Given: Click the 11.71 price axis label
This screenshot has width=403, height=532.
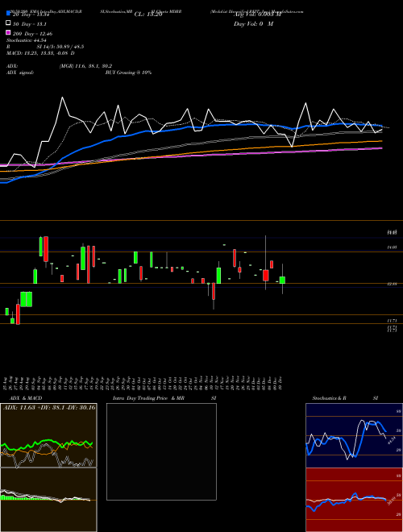Looking at the screenshot, I should click(x=393, y=320).
